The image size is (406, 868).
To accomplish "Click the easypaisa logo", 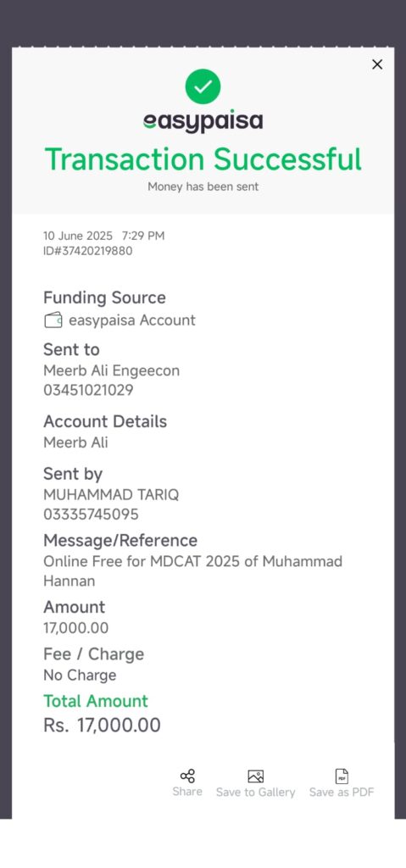I will pyautogui.click(x=203, y=122).
